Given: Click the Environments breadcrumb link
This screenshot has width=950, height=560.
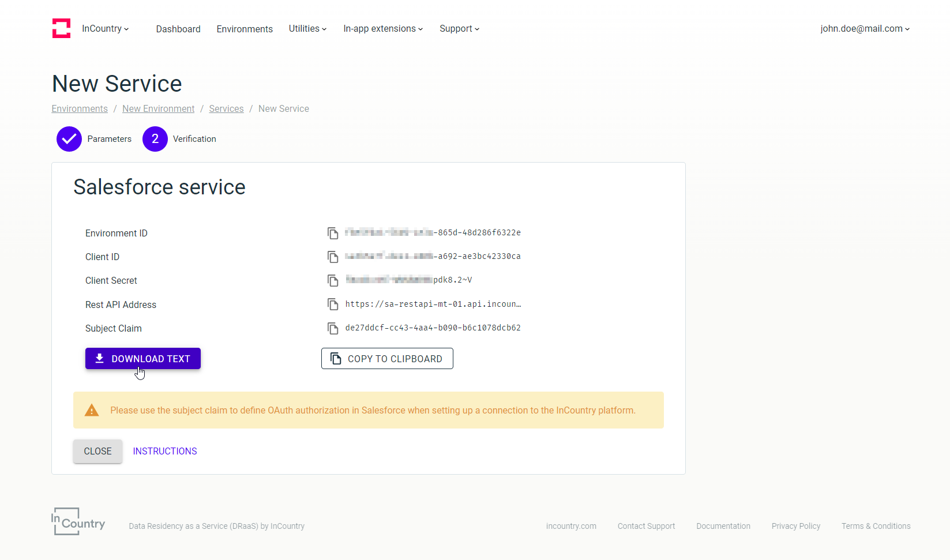Looking at the screenshot, I should (x=80, y=108).
